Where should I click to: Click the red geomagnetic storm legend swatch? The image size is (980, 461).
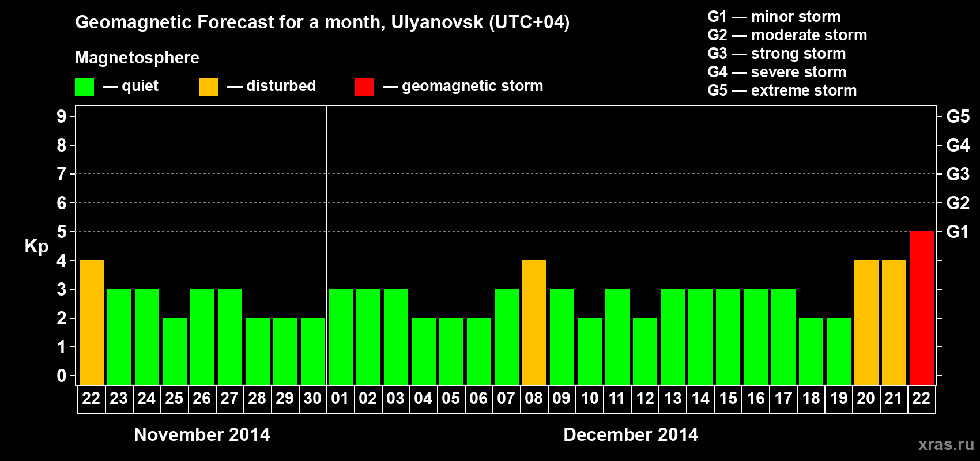pyautogui.click(x=364, y=87)
